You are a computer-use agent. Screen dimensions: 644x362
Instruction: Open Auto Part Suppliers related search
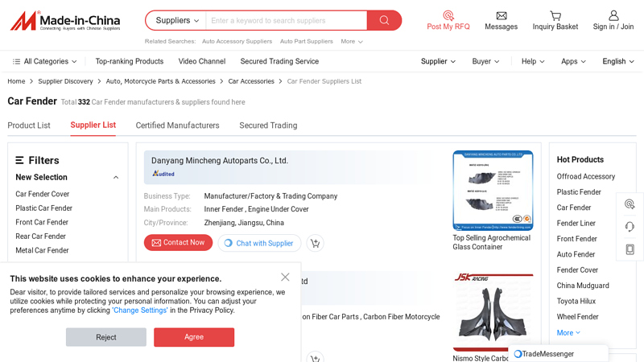[x=307, y=42]
